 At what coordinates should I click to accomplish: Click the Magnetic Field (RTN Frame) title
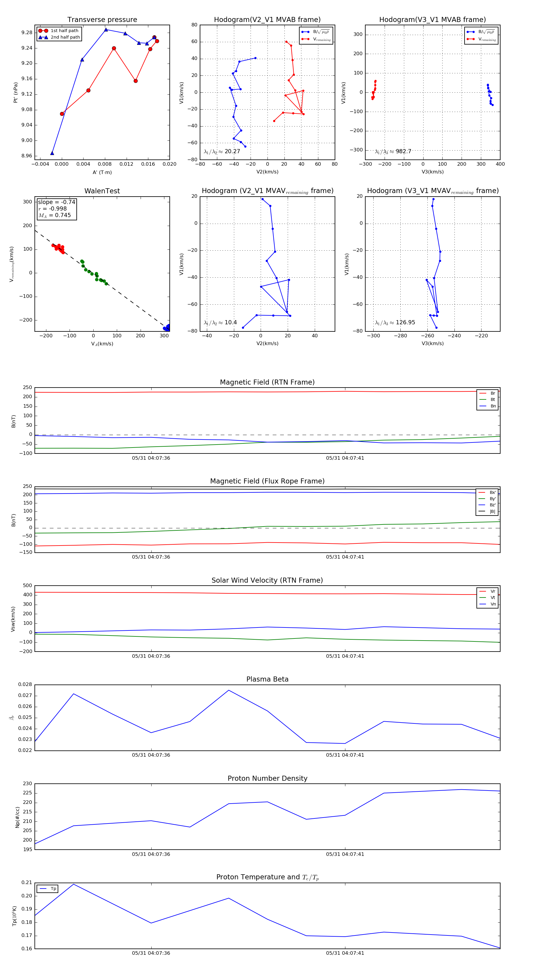click(267, 382)
